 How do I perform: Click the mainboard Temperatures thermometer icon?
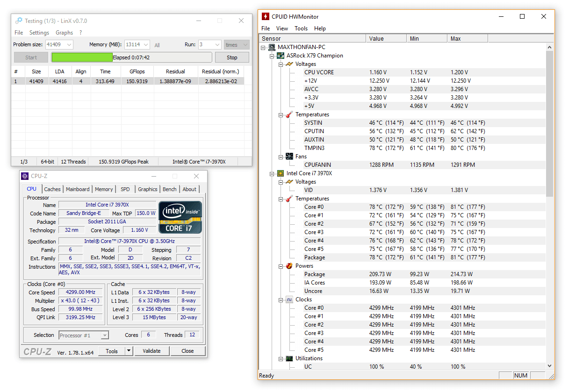pos(289,114)
